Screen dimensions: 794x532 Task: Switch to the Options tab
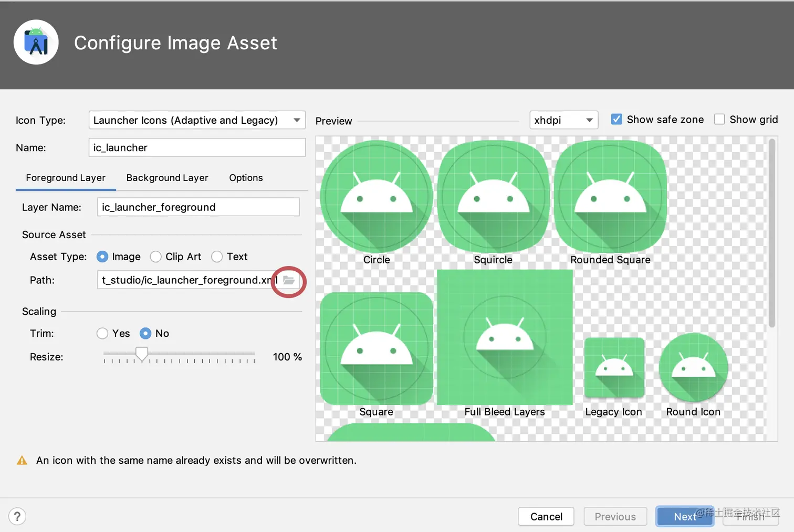pos(246,178)
